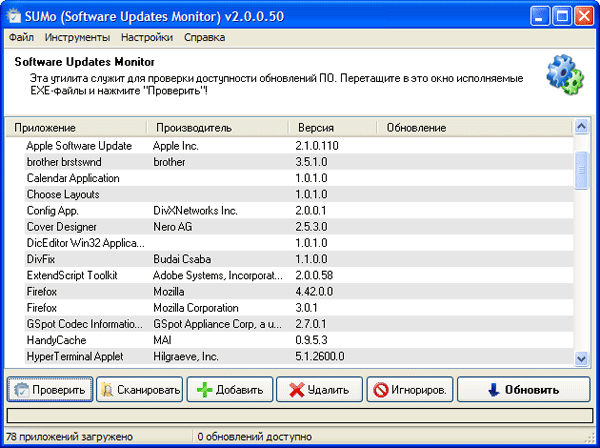
Task: Open the Файл menu
Action: [x=21, y=37]
